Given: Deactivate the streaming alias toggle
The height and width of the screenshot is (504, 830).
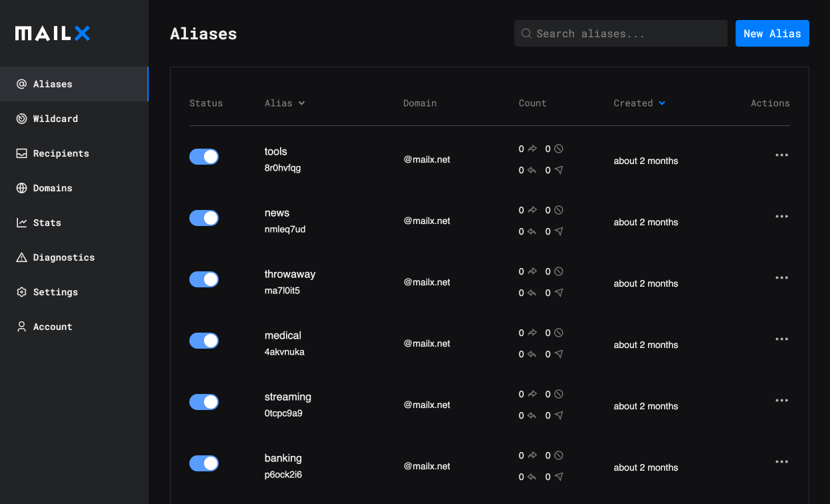Looking at the screenshot, I should click(x=204, y=402).
